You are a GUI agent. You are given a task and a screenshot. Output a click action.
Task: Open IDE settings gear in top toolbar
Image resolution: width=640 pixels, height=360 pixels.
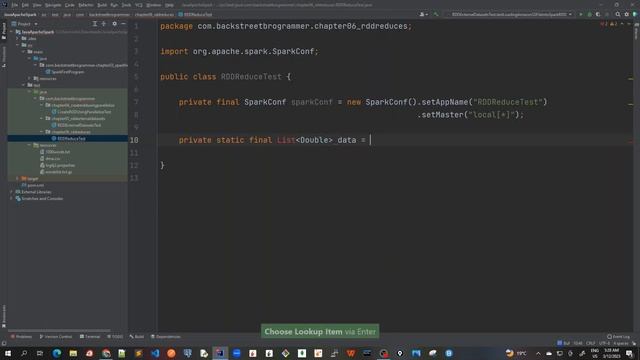point(627,15)
